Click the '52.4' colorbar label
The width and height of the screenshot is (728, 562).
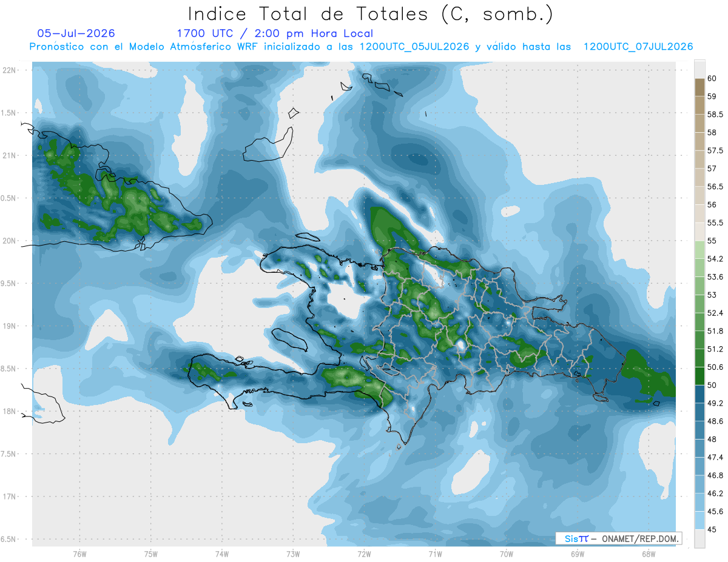tap(715, 313)
